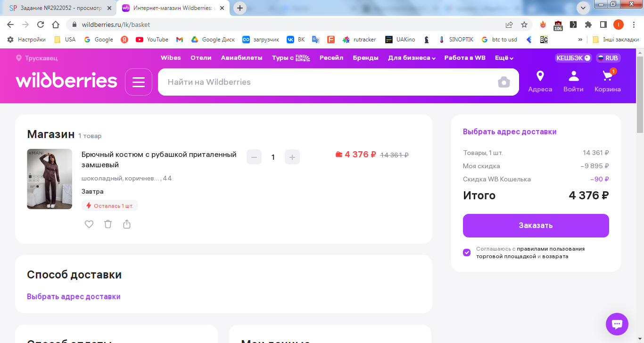Open the Работа в WB link
This screenshot has height=343, width=644.
pyautogui.click(x=465, y=58)
